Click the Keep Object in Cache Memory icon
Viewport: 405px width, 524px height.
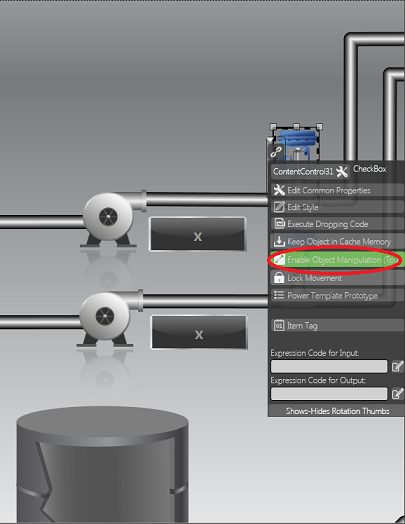[279, 241]
